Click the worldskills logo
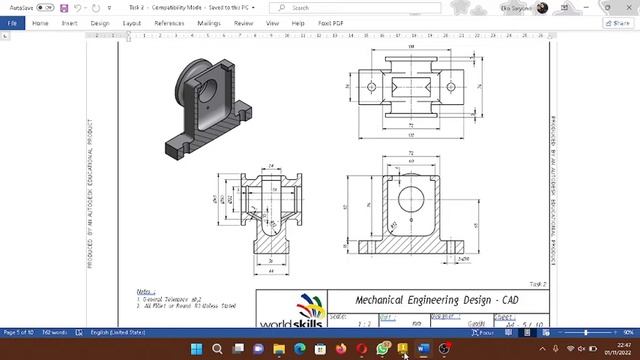 [x=292, y=311]
